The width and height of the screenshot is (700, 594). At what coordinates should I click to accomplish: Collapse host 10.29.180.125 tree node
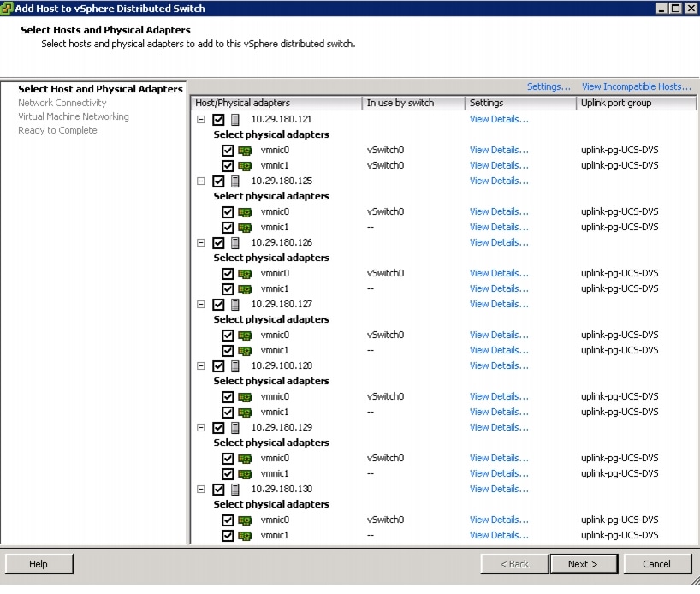click(x=201, y=181)
